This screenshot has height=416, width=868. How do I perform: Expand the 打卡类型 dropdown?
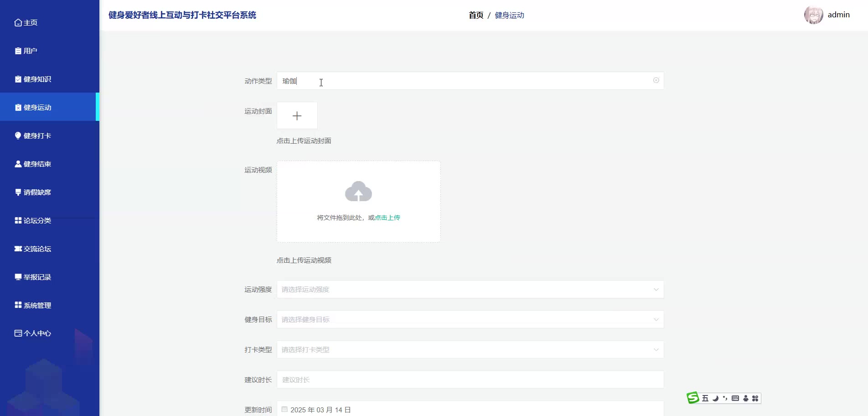coord(470,350)
